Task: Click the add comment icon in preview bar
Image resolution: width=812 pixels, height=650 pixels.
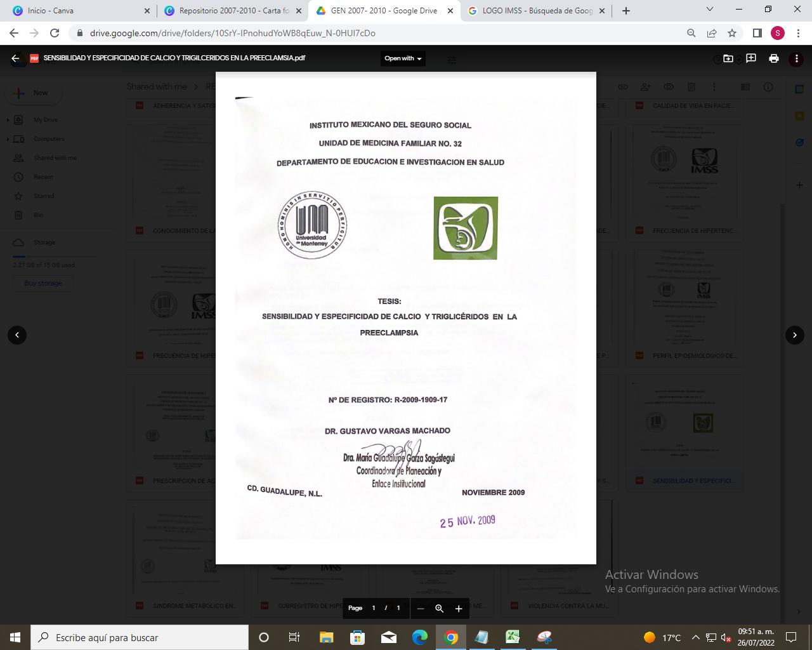Action: click(x=751, y=58)
